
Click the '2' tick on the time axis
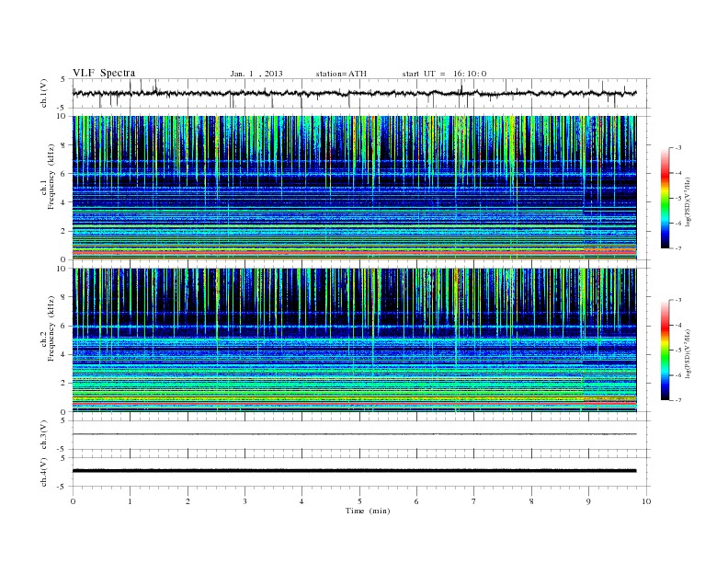click(x=188, y=501)
